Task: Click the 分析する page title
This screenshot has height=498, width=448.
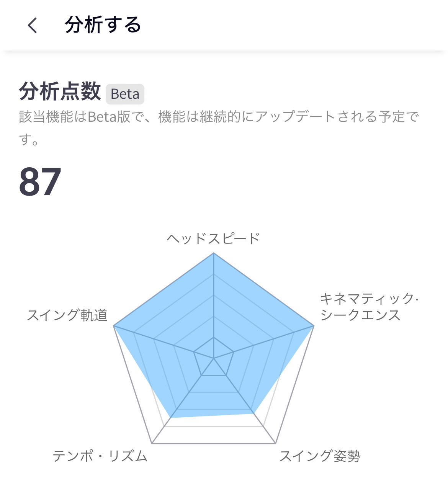Action: click(x=103, y=25)
